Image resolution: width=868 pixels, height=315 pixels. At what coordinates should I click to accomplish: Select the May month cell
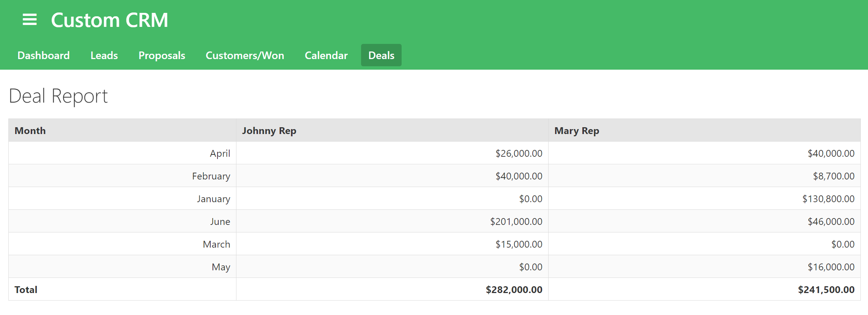[122, 267]
